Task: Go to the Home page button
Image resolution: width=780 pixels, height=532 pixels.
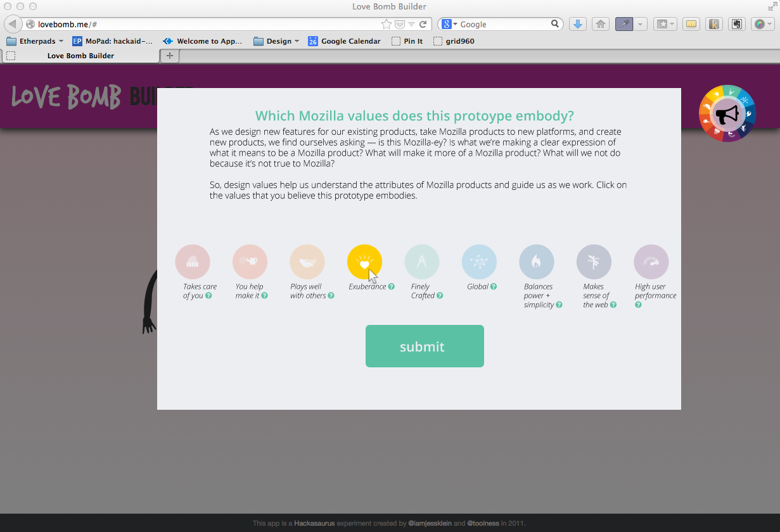Action: tap(601, 24)
